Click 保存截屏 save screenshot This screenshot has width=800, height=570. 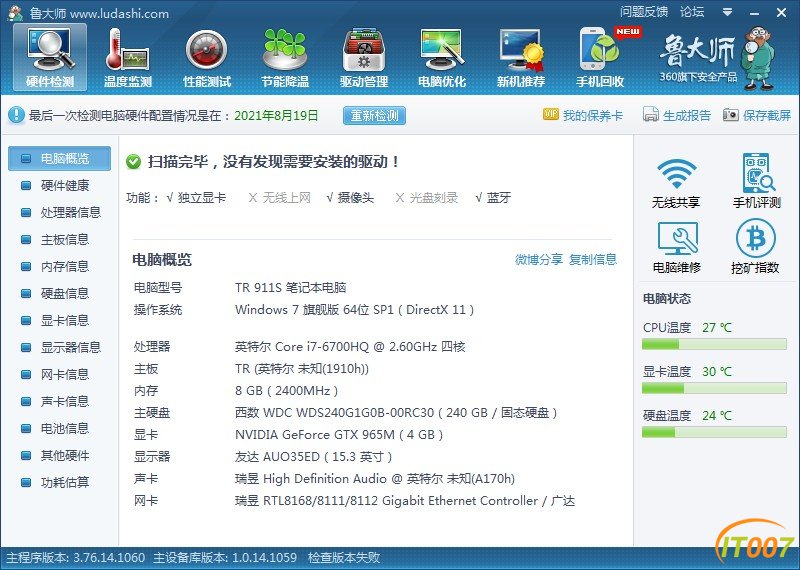[x=757, y=115]
